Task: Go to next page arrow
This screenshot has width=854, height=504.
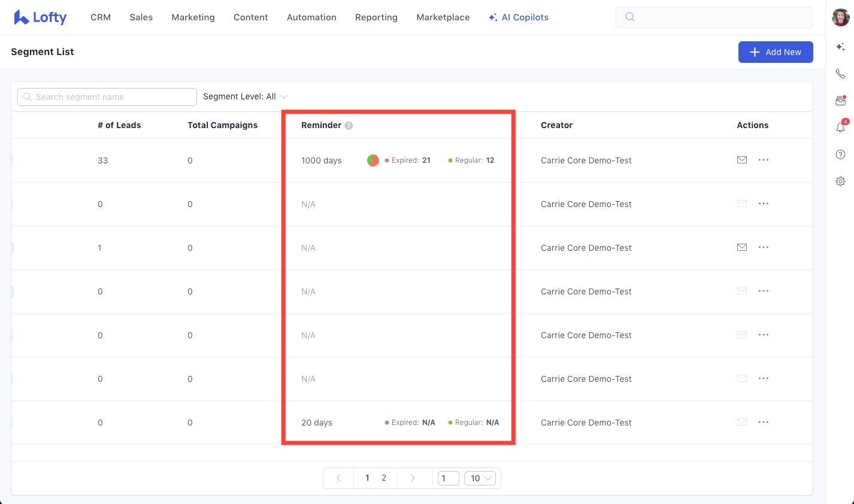Action: [413, 478]
